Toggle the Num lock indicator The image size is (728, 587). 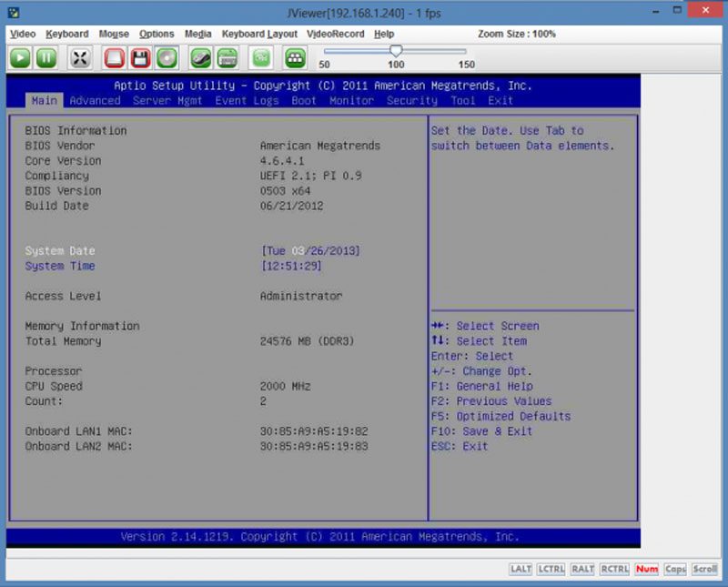click(646, 569)
